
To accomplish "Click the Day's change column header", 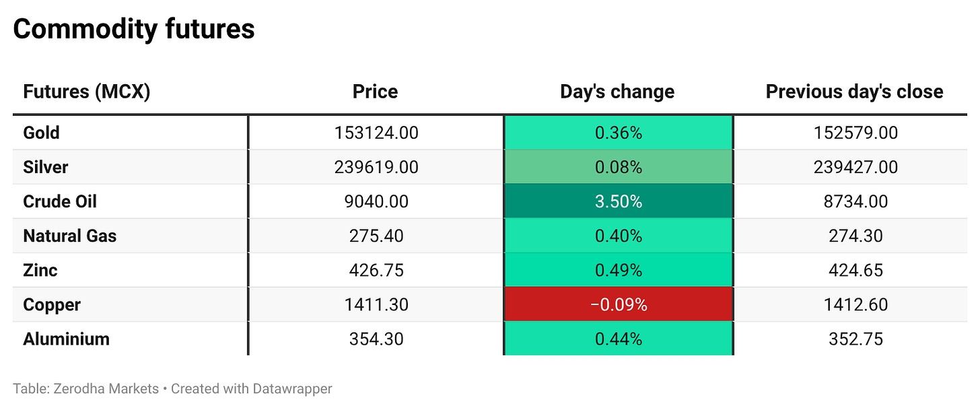I will pyautogui.click(x=617, y=92).
